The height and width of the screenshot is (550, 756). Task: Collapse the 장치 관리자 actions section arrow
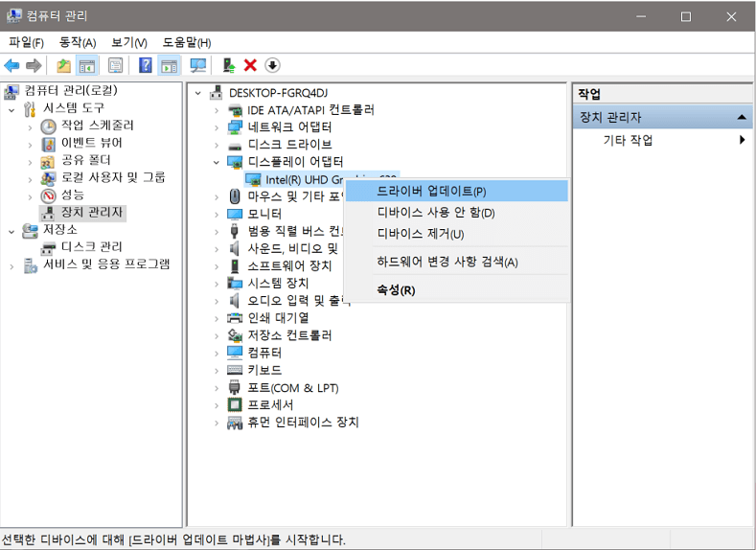pos(742,117)
